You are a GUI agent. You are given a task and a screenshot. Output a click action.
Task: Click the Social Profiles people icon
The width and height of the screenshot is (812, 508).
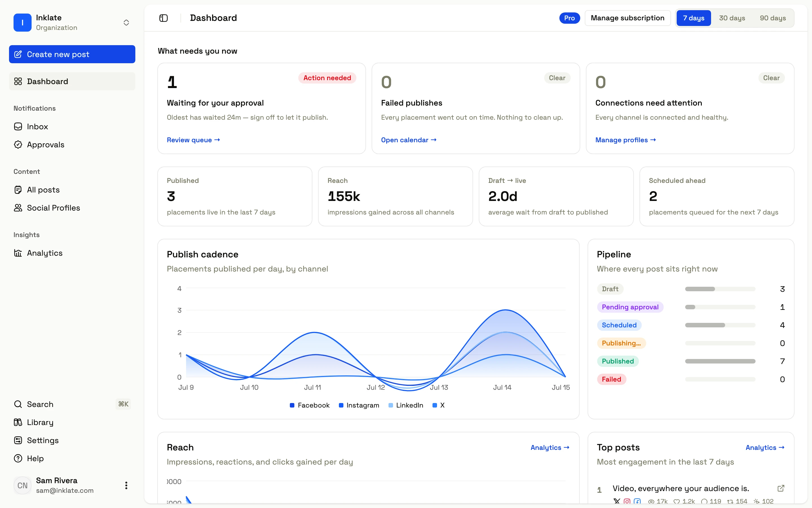click(x=18, y=208)
